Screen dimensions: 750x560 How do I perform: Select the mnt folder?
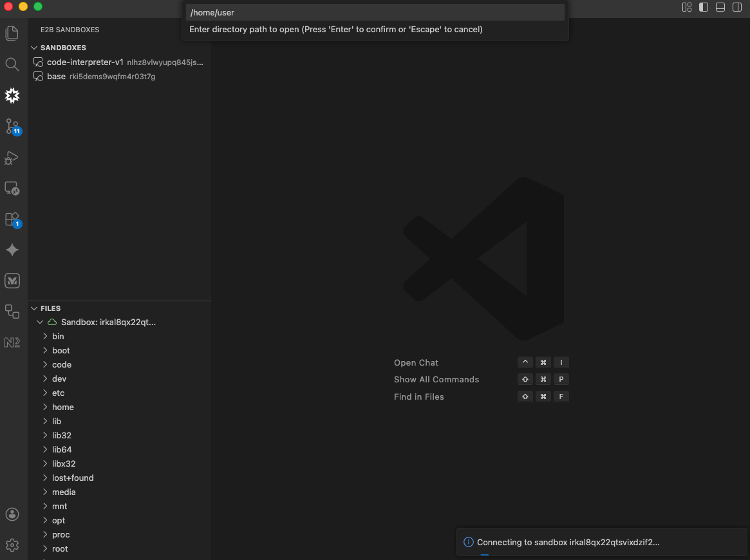click(x=120, y=506)
